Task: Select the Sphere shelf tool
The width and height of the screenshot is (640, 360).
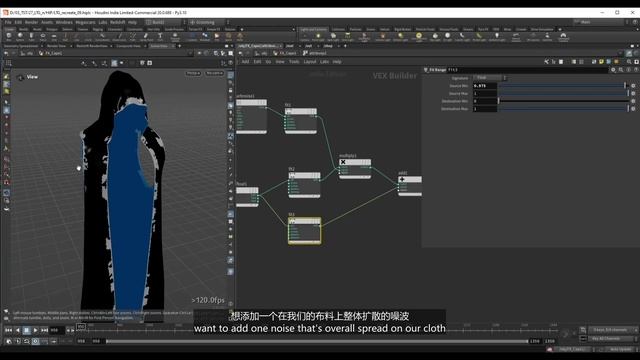Action: coord(20,37)
